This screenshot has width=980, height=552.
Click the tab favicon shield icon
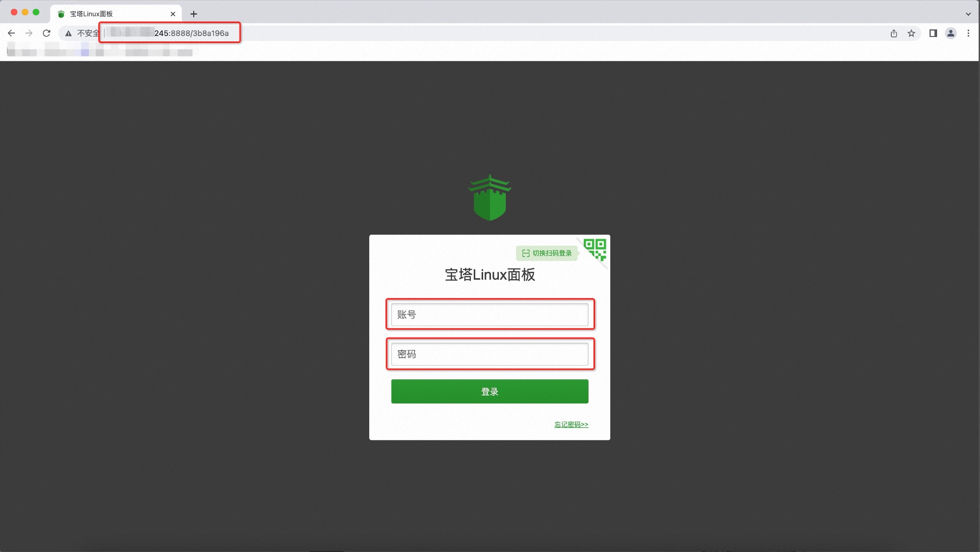(61, 14)
